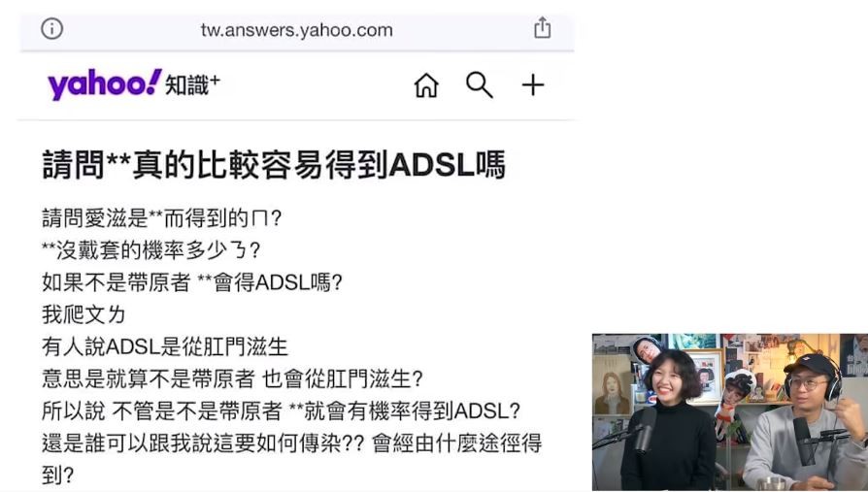Click the question title ending with ADSL嗎
This screenshot has height=492, width=868.
pyautogui.click(x=274, y=165)
